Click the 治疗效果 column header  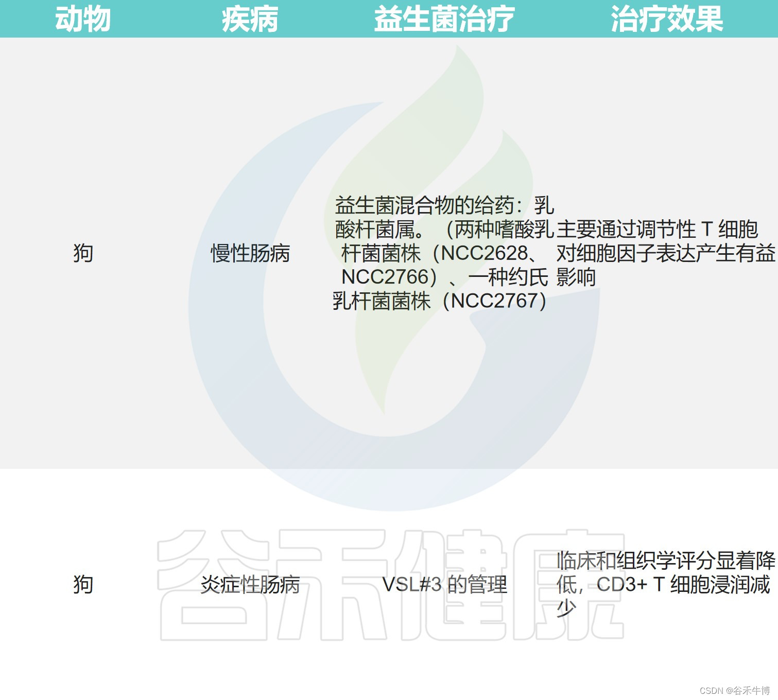coord(667,19)
